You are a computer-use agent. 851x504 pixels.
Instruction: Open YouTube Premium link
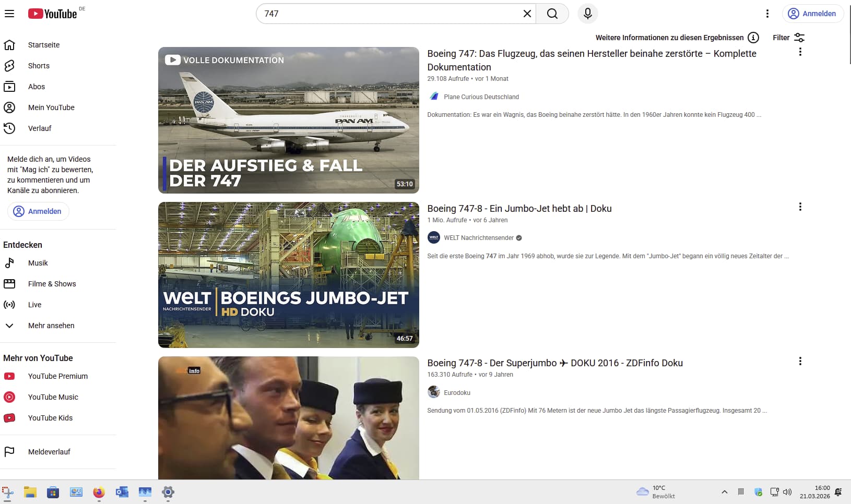click(58, 376)
